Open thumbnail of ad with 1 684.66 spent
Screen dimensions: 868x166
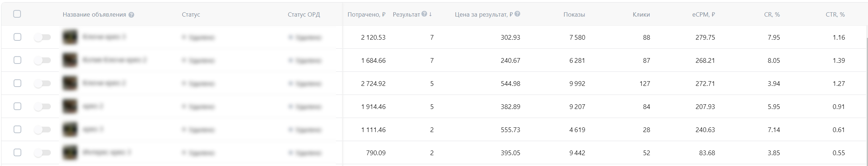70,60
